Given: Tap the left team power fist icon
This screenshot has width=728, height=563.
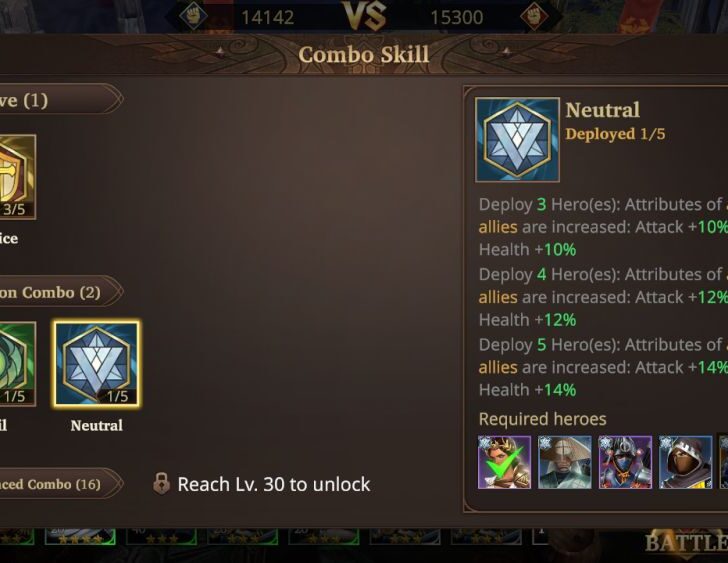Looking at the screenshot, I should pyautogui.click(x=193, y=17).
